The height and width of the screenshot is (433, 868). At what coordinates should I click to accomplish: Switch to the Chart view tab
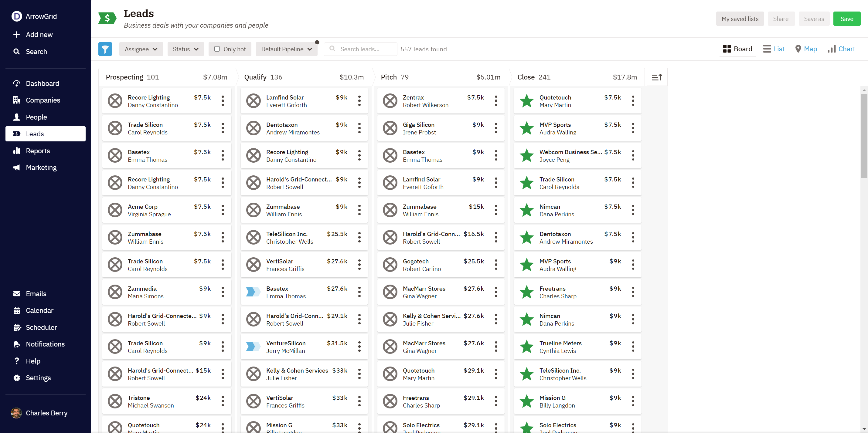point(841,49)
